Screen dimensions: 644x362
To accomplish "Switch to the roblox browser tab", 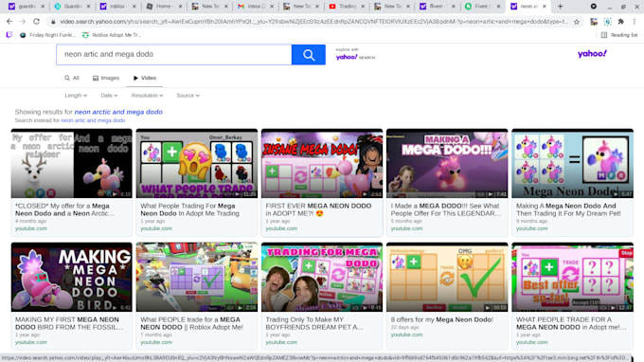I will tap(117, 7).
